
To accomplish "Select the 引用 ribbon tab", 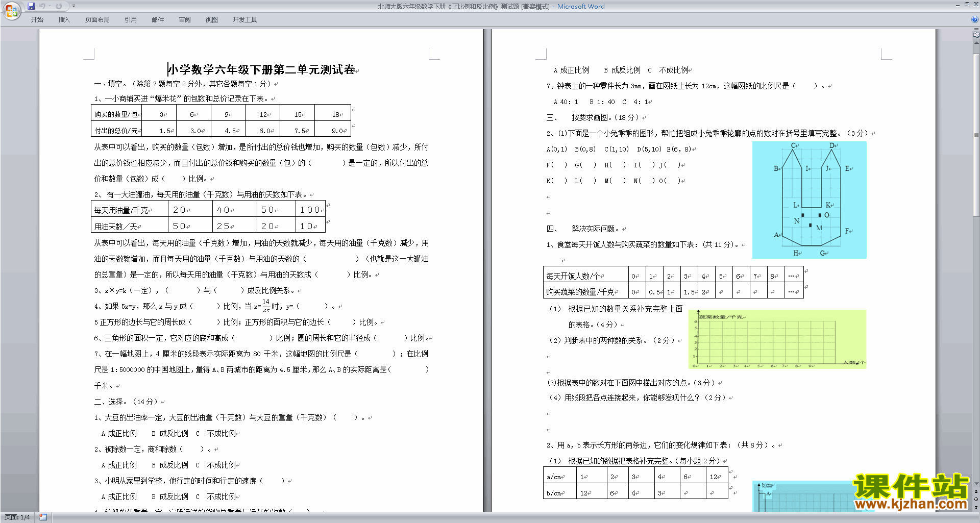I will click(x=131, y=19).
